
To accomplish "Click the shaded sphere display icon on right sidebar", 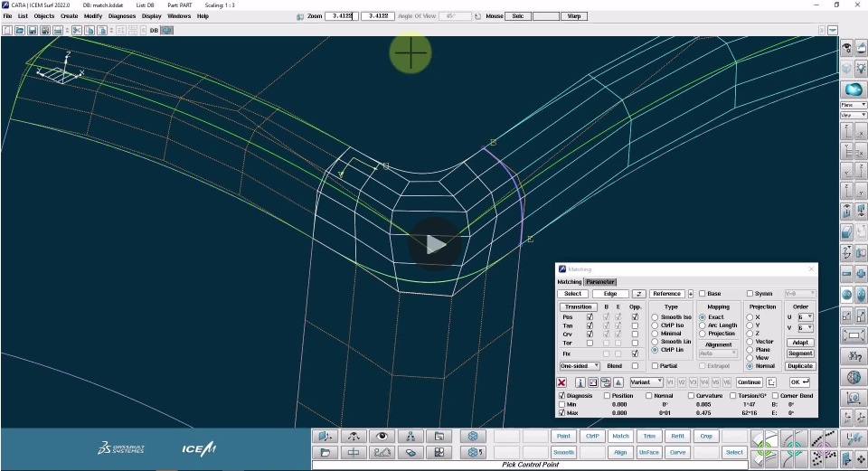I will pos(854,89).
